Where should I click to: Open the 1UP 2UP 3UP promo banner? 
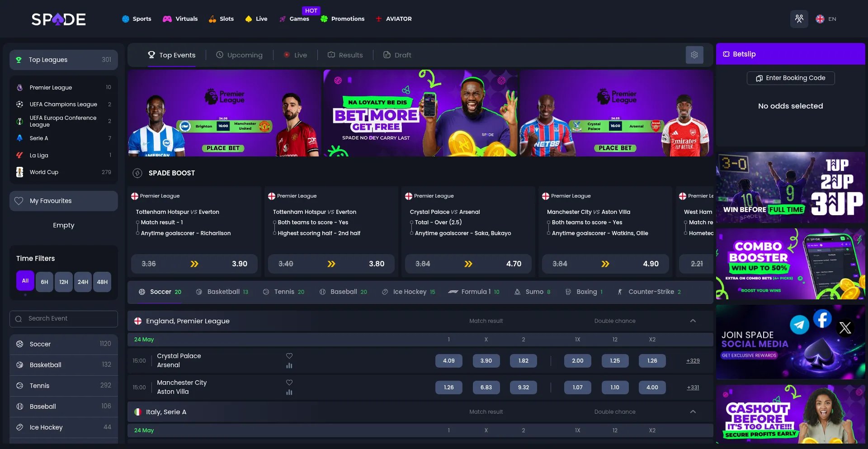(791, 188)
